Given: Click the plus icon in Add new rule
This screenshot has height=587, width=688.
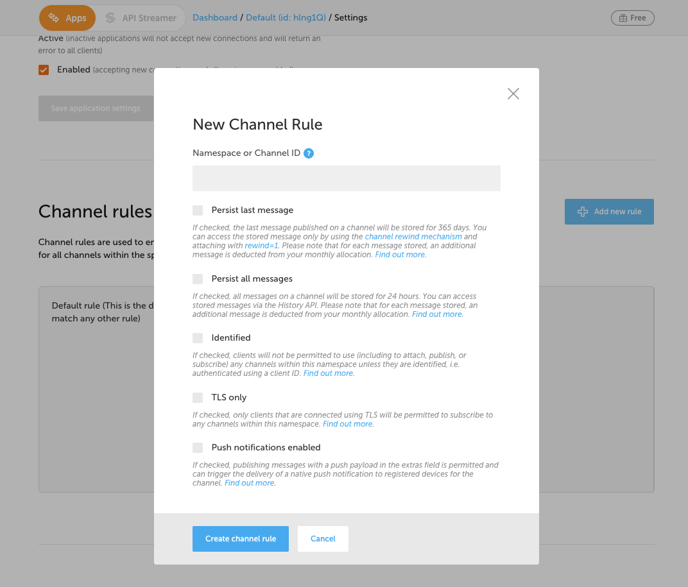Looking at the screenshot, I should (x=582, y=211).
